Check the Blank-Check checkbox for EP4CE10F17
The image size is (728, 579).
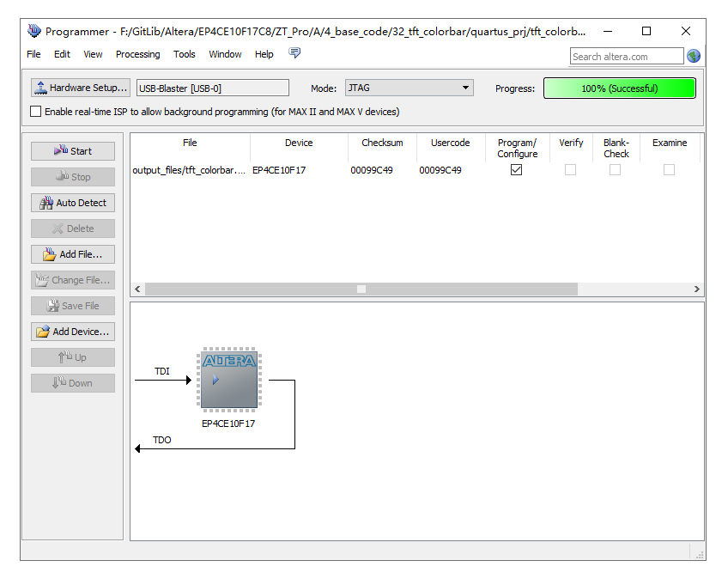click(616, 170)
